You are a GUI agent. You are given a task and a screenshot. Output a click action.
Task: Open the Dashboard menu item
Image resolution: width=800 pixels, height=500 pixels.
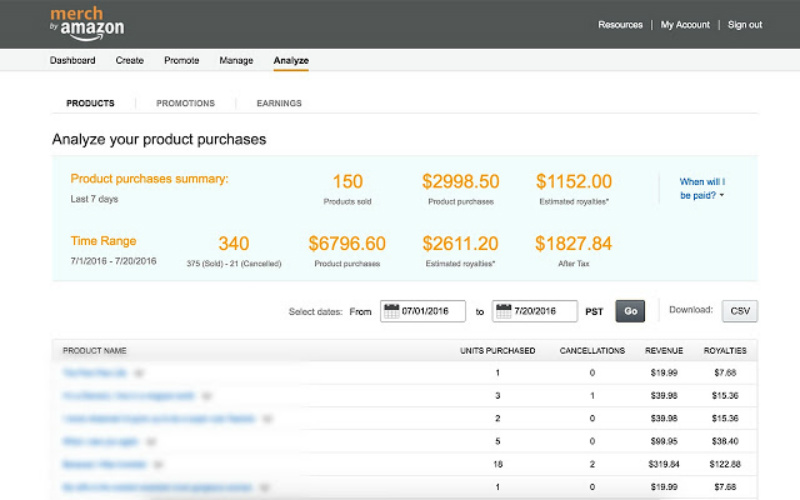tap(73, 61)
